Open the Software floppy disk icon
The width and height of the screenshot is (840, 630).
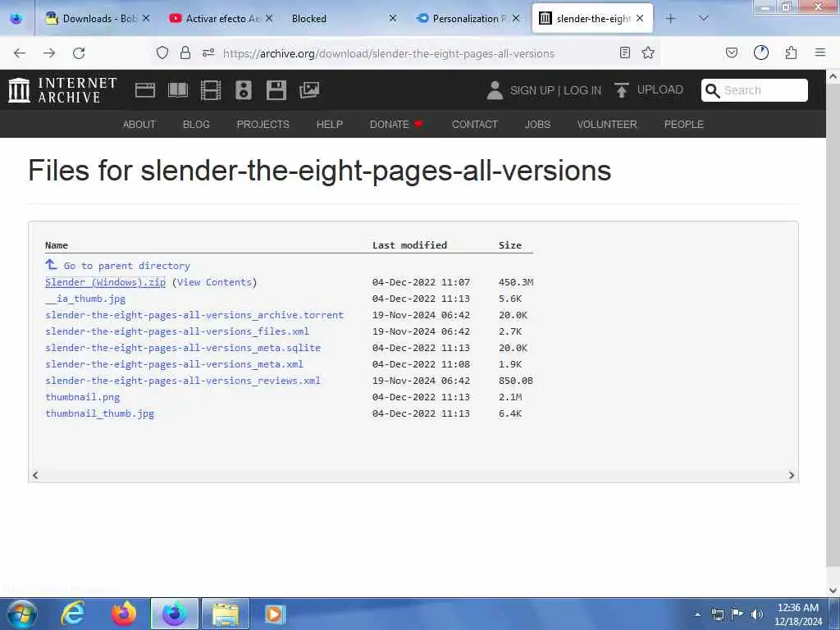pos(276,90)
